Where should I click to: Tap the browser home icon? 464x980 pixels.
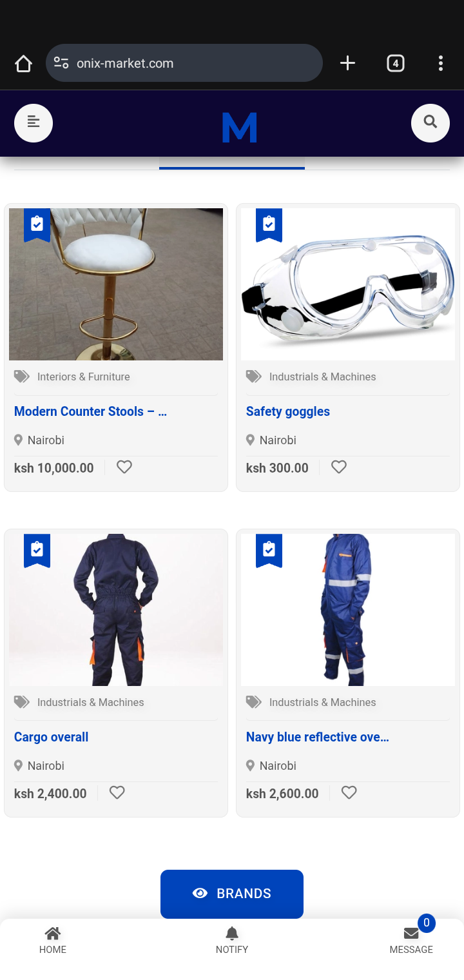click(x=23, y=63)
